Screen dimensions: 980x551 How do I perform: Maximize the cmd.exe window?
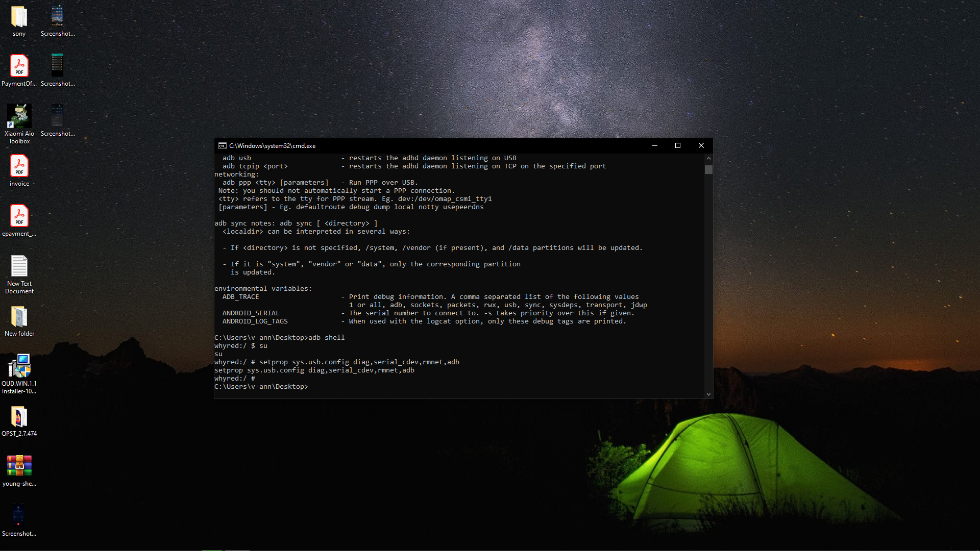pos(678,146)
